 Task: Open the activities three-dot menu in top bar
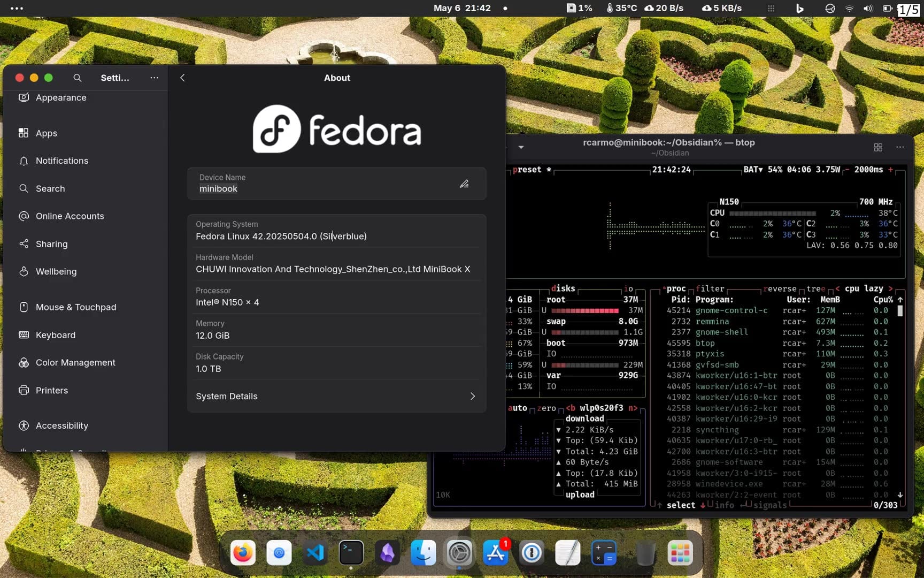[x=17, y=8]
